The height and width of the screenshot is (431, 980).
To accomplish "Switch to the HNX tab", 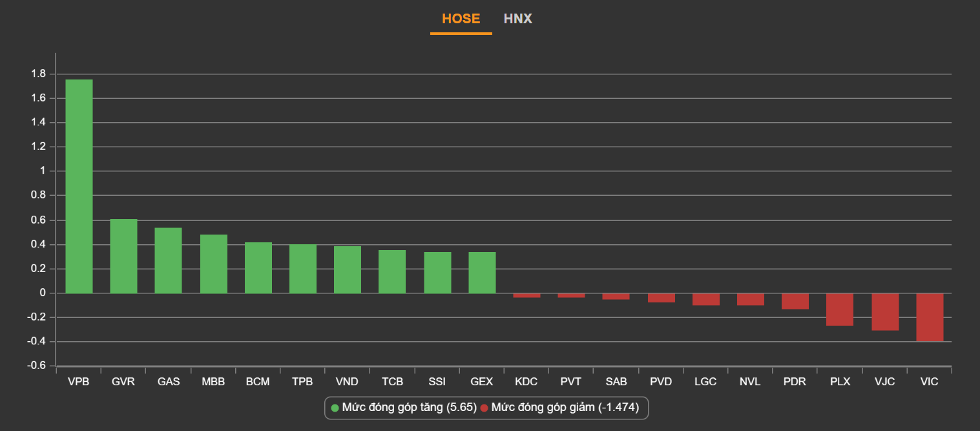I will point(517,19).
